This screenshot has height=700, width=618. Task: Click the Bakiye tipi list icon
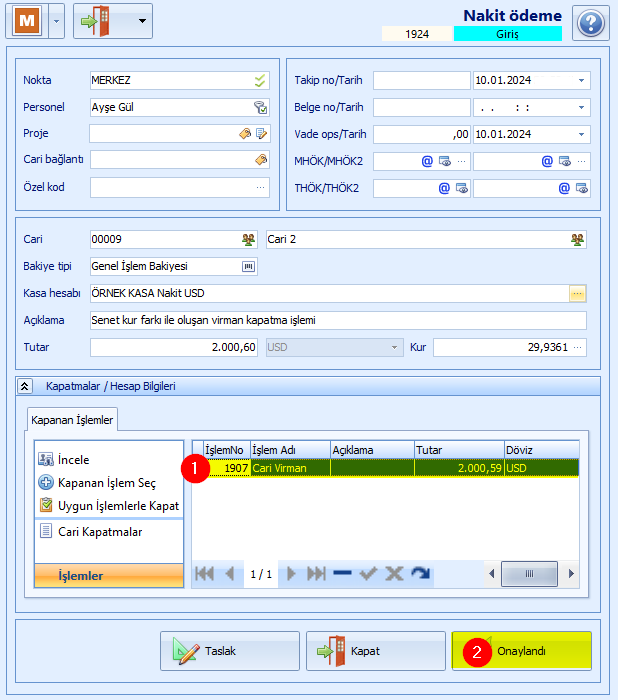click(248, 266)
